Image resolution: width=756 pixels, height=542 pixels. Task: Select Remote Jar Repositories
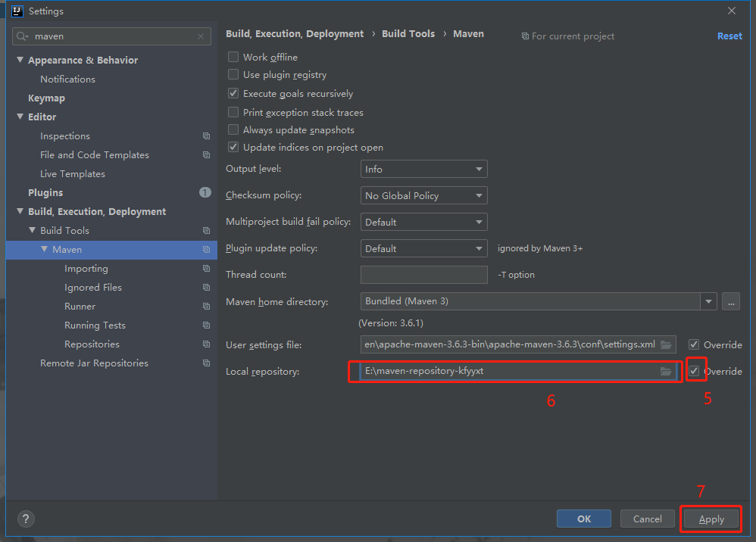(x=94, y=363)
